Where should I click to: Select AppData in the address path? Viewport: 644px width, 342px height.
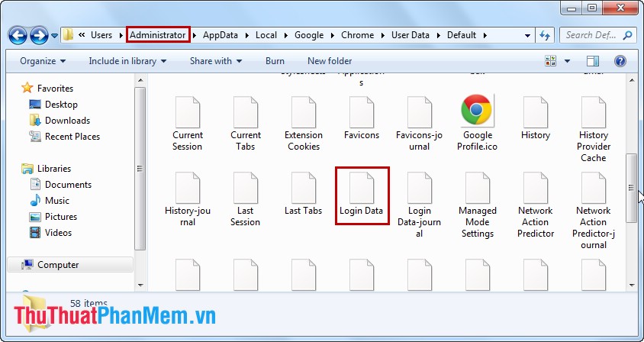pos(221,35)
